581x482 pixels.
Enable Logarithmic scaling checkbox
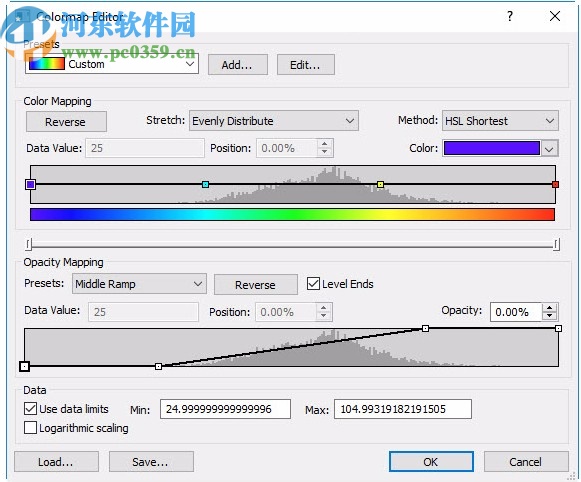pyautogui.click(x=30, y=428)
